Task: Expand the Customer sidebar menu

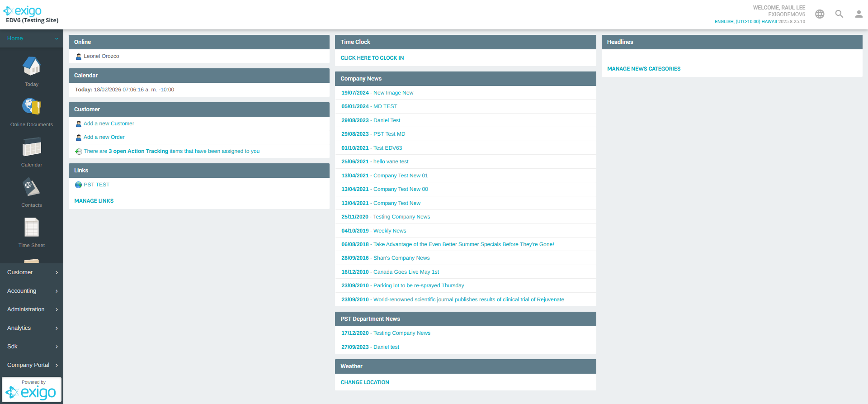Action: pyautogui.click(x=32, y=272)
